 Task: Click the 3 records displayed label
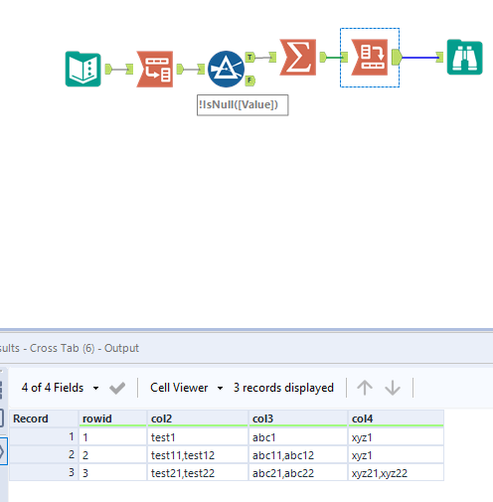(x=283, y=388)
